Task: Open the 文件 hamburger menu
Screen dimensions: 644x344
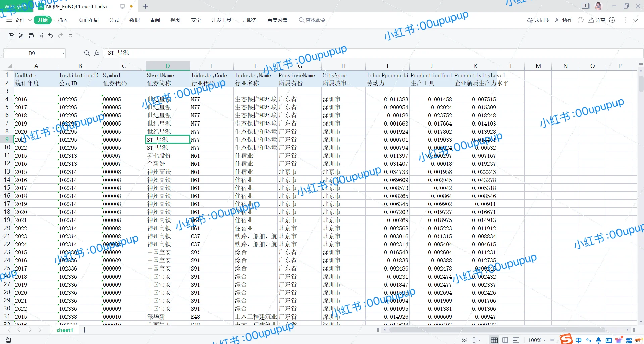Action: (16, 20)
